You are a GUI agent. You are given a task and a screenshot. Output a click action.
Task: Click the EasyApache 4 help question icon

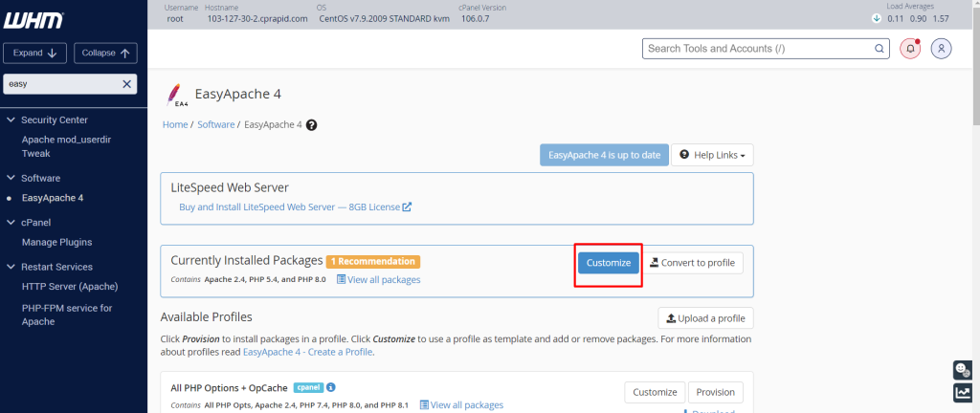(311, 125)
